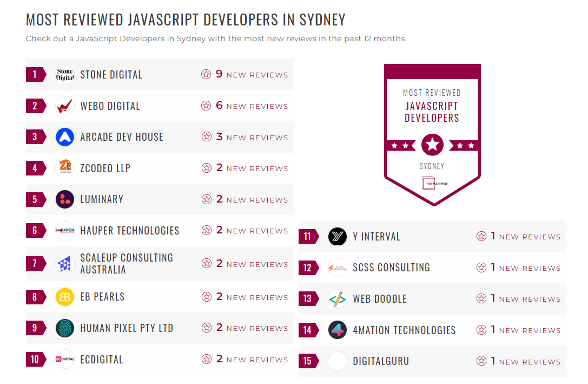Click the 4mation Technologies logo
Image resolution: width=588 pixels, height=384 pixels.
[337, 330]
